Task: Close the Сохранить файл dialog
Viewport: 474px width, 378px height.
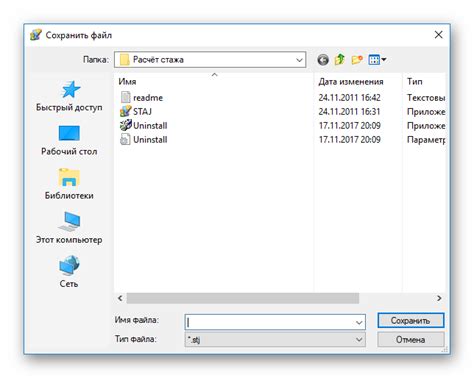Action: tap(438, 35)
